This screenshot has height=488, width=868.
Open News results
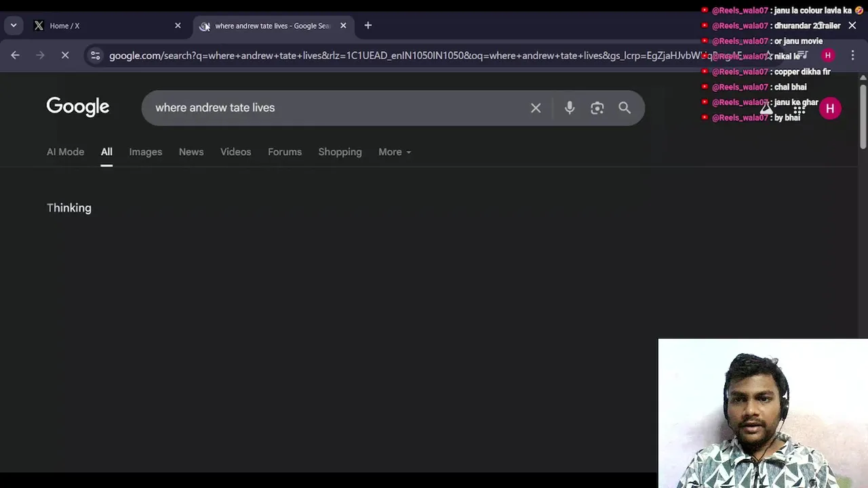tap(191, 152)
